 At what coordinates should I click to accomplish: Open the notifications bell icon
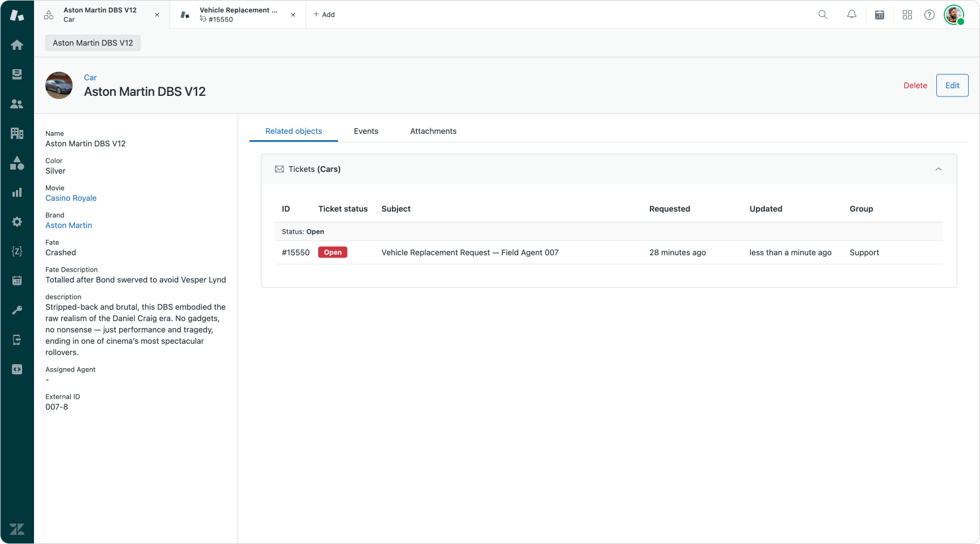[x=851, y=15]
